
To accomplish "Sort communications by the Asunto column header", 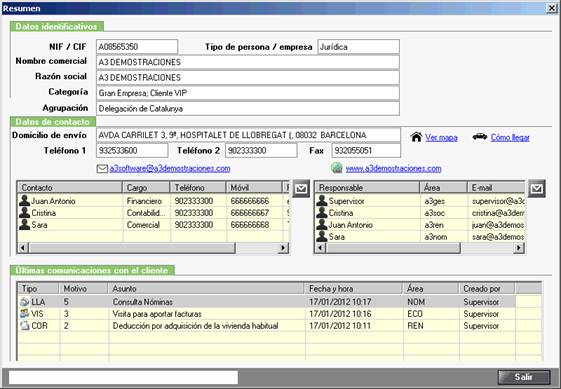I will (206, 288).
